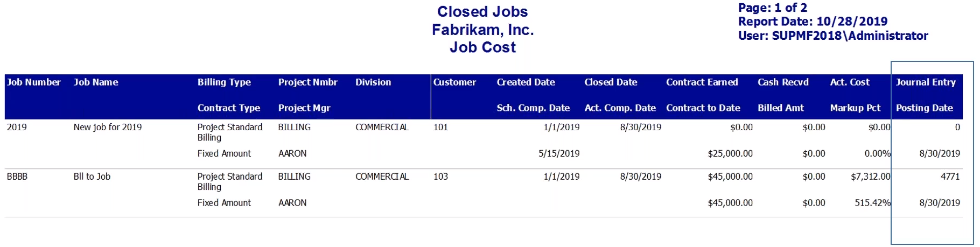This screenshot has height=247, width=980.
Task: Select the $25,000.00 contract amount
Action: coord(730,154)
